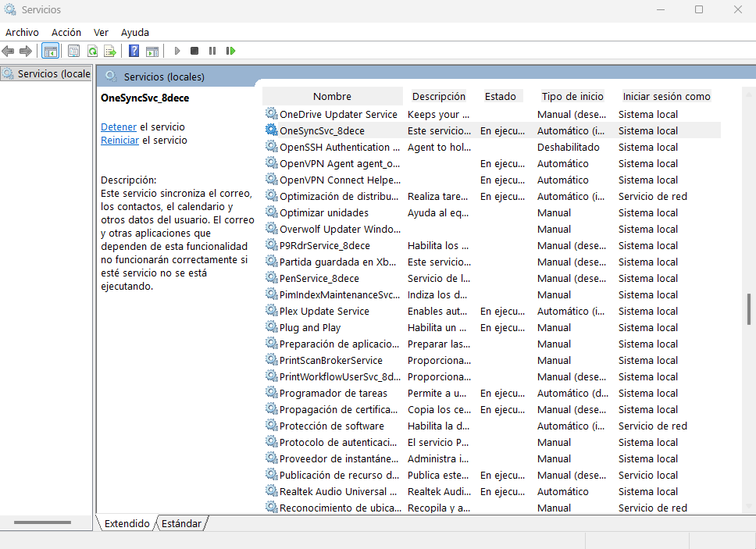Select OpenVPN Connect Helpe... service

point(492,180)
